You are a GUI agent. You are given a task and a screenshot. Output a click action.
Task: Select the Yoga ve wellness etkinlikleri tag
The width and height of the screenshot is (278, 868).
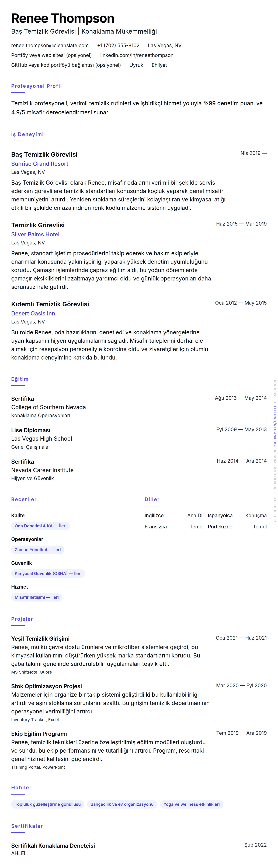191,804
